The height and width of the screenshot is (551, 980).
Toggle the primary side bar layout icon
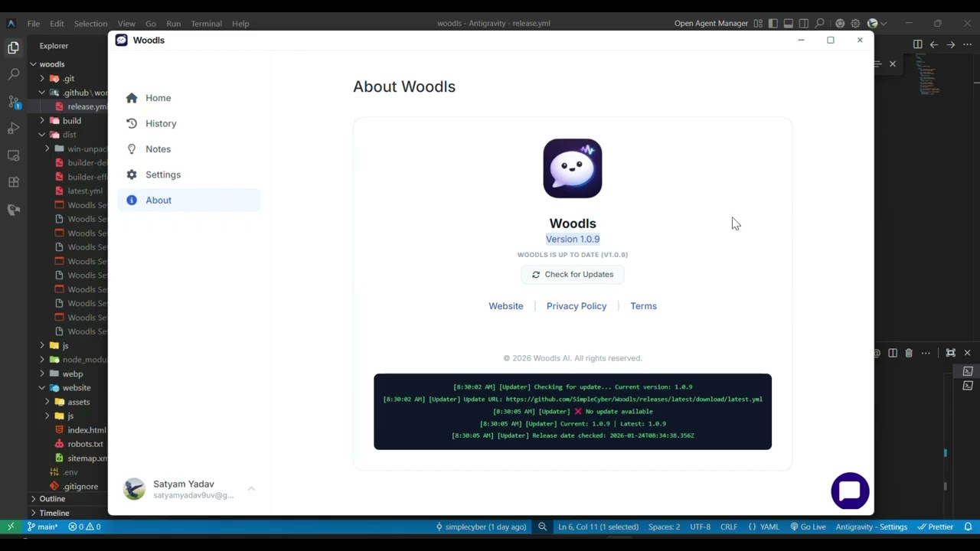coord(773,24)
